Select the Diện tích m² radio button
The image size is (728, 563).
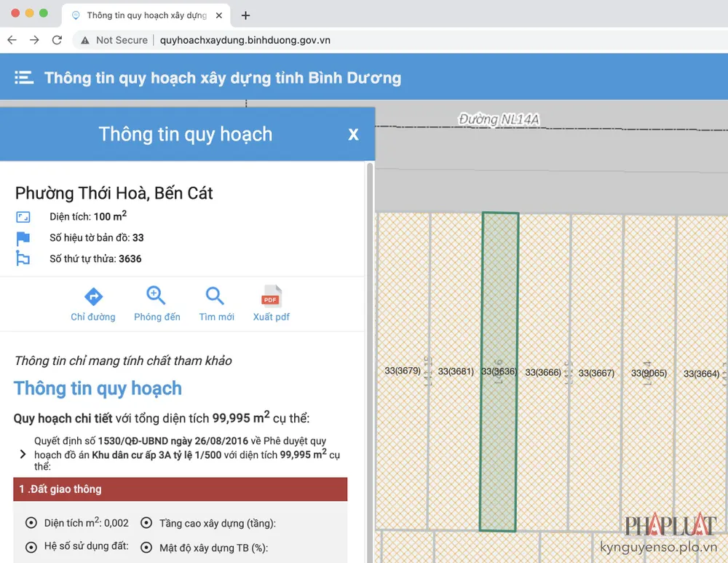click(x=31, y=523)
